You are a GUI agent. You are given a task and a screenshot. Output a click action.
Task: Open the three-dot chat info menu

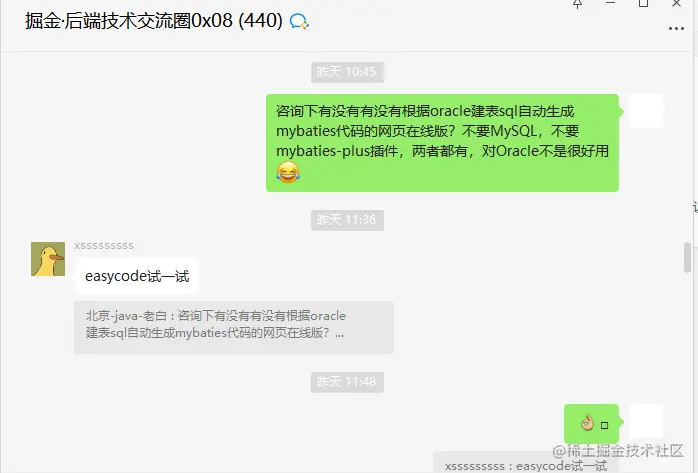click(676, 29)
